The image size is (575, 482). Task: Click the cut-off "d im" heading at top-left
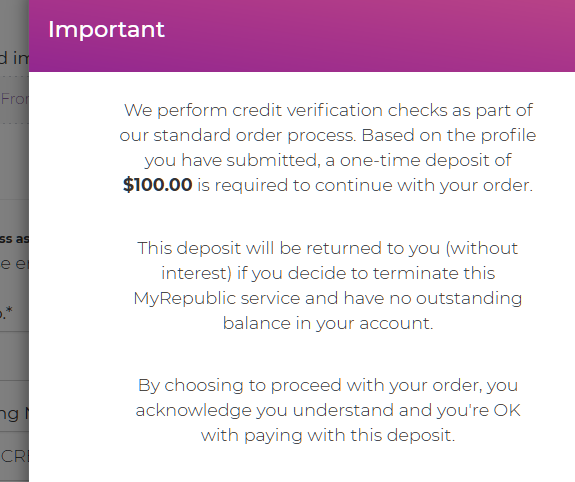click(x=14, y=58)
